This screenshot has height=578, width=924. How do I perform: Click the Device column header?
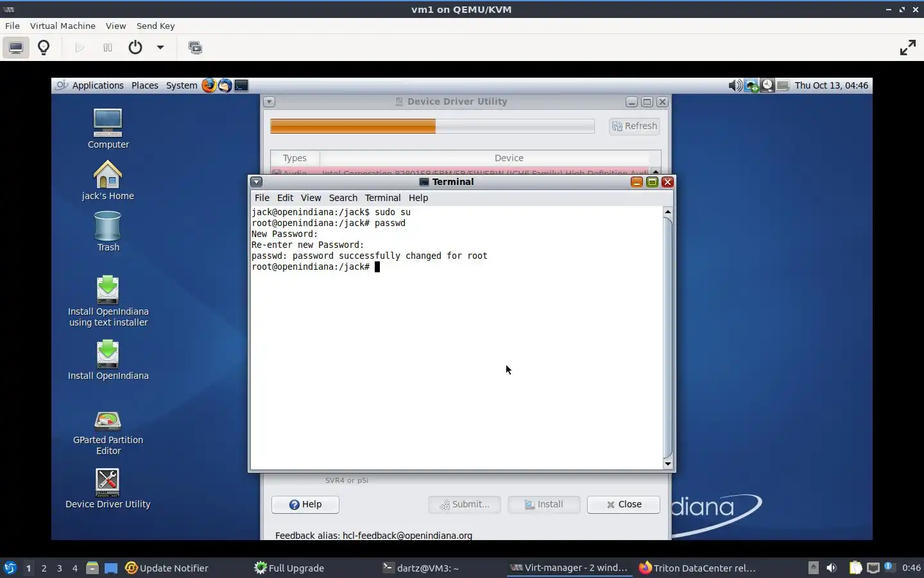(x=509, y=158)
